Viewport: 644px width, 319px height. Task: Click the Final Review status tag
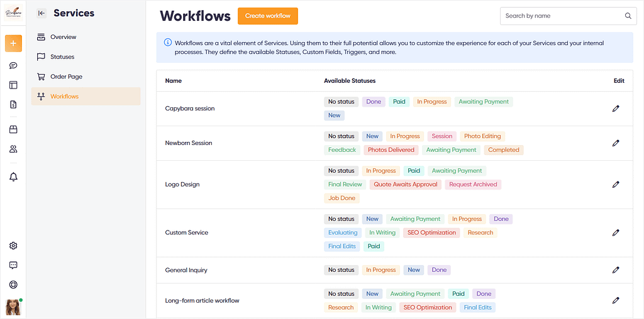(x=345, y=185)
